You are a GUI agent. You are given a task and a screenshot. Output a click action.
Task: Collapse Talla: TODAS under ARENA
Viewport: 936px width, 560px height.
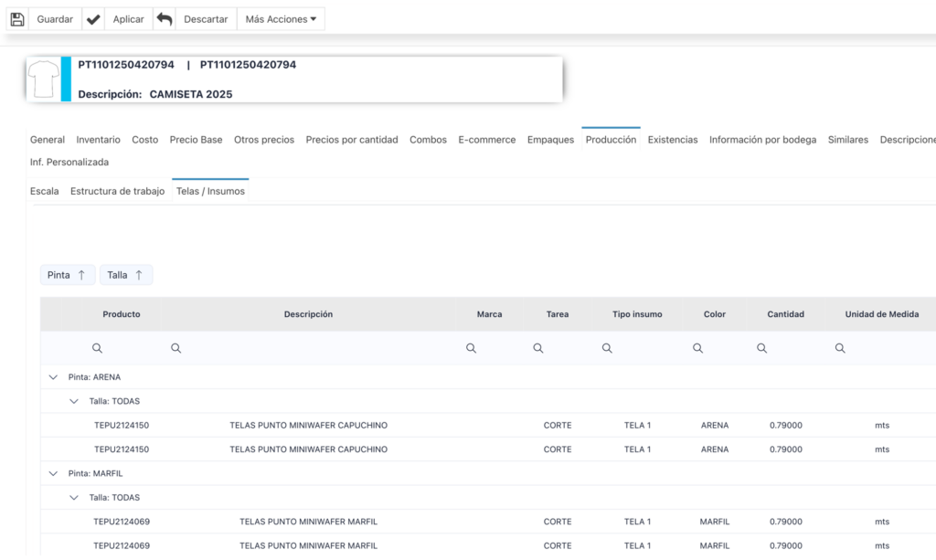click(x=74, y=401)
